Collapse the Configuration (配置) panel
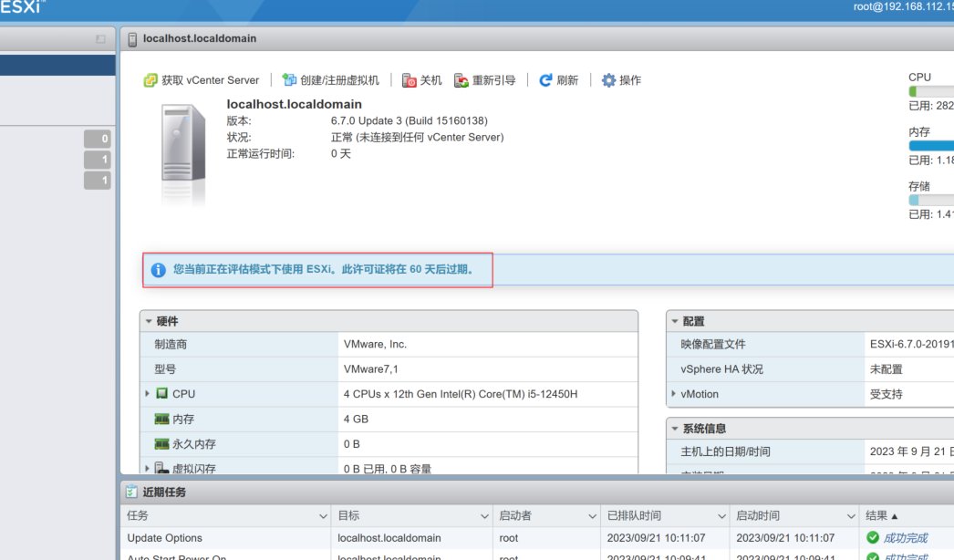The image size is (954, 560). [674, 321]
